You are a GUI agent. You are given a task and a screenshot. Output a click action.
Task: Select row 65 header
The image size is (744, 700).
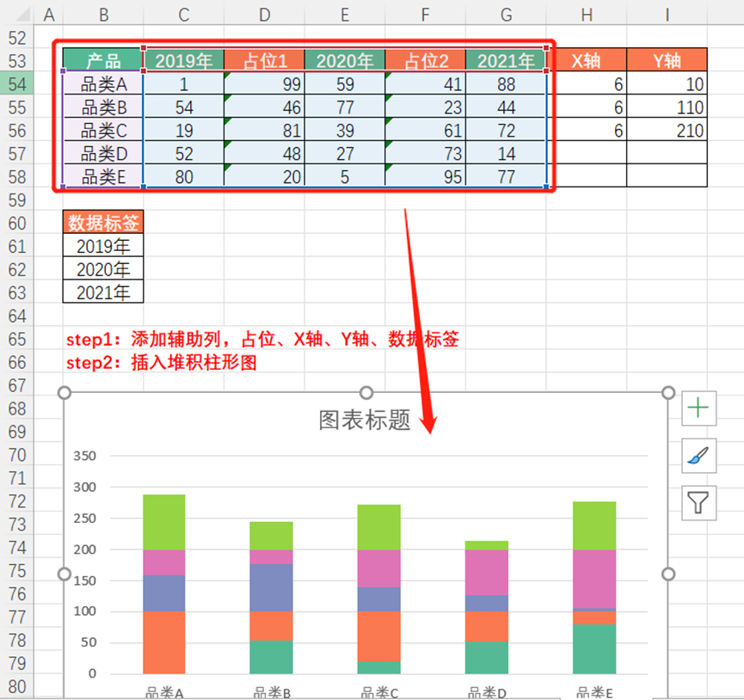[17, 339]
